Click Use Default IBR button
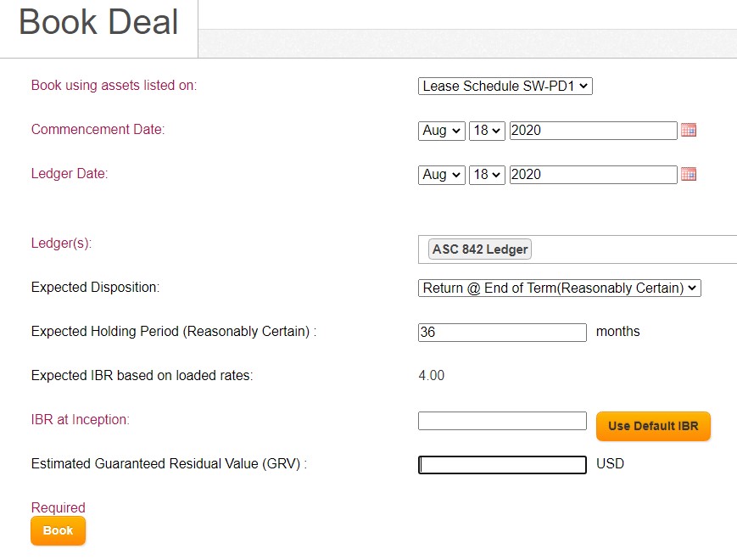The height and width of the screenshot is (560, 737). (653, 426)
